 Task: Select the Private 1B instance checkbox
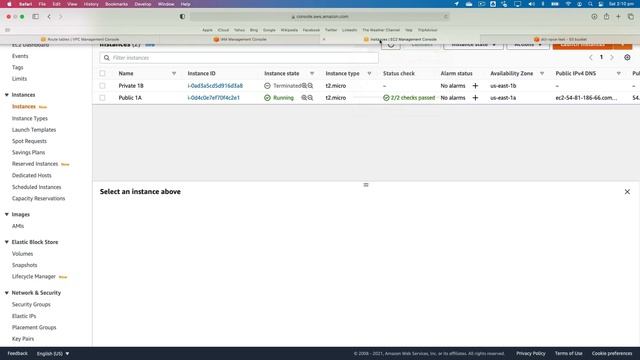(x=102, y=86)
